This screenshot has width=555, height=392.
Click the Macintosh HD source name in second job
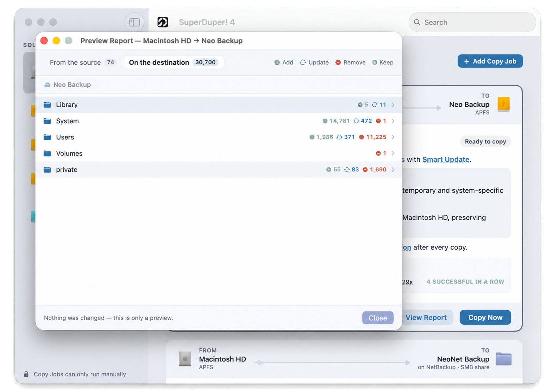[222, 359]
